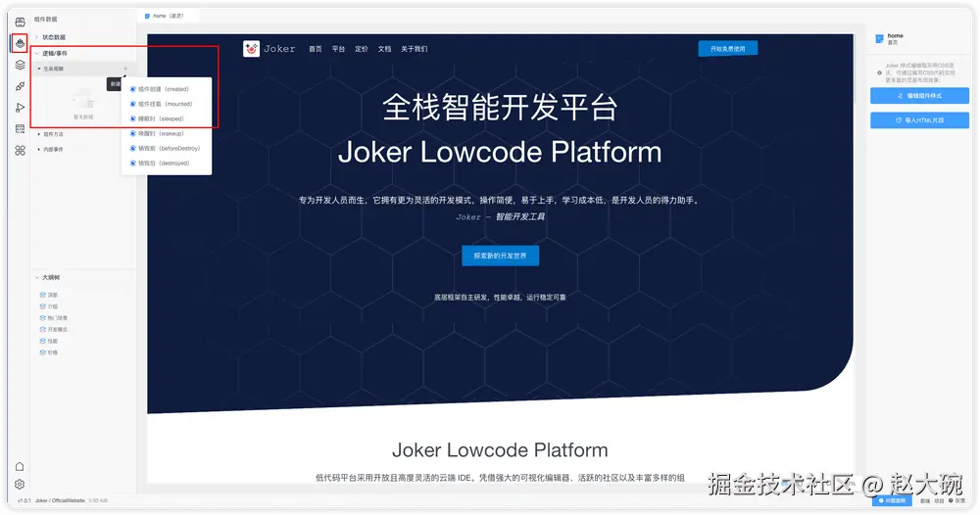Expand the 状态数据 section
This screenshot has width=980, height=515.
37,37
